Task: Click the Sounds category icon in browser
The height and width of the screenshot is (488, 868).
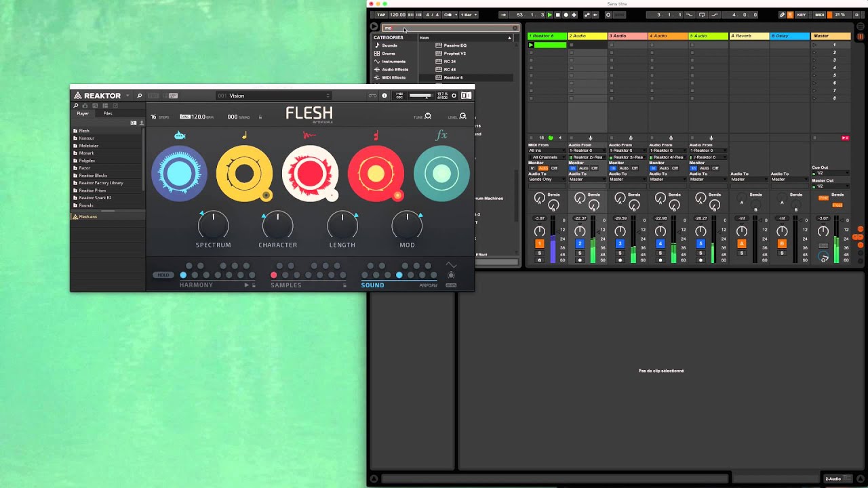Action: click(377, 45)
